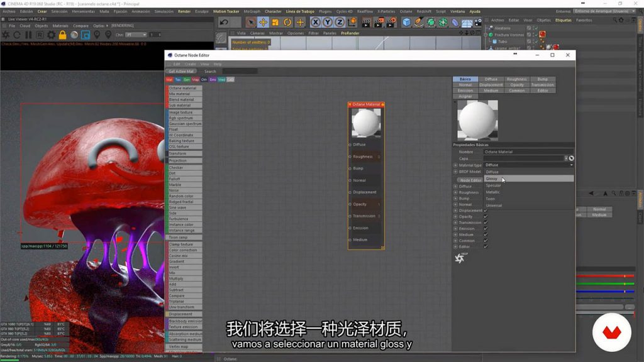The image size is (644, 362).
Task: Open the Chn PT channel dropdown
Action: click(136, 35)
